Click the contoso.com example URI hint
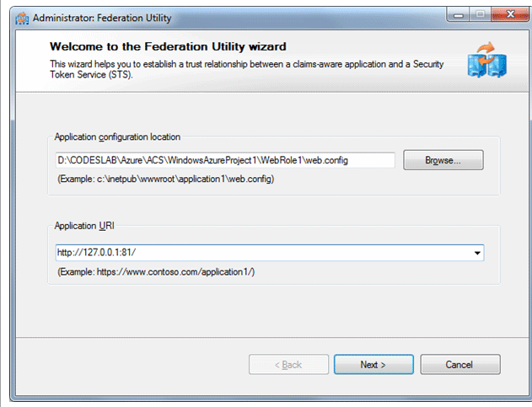Screen dimensions: 532x407 click(x=156, y=271)
